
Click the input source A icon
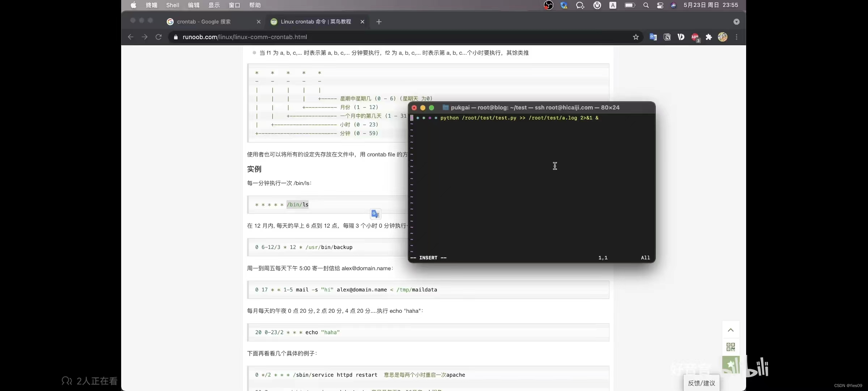point(613,5)
